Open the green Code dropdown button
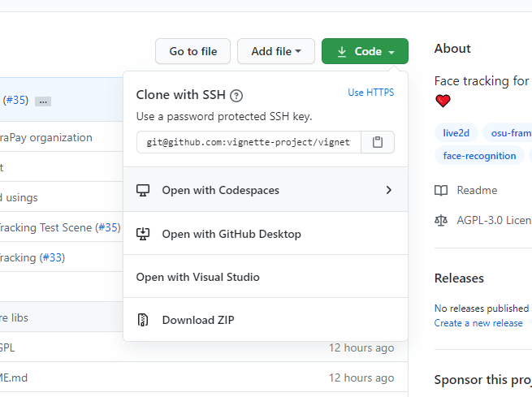This screenshot has width=532, height=397. point(365,51)
